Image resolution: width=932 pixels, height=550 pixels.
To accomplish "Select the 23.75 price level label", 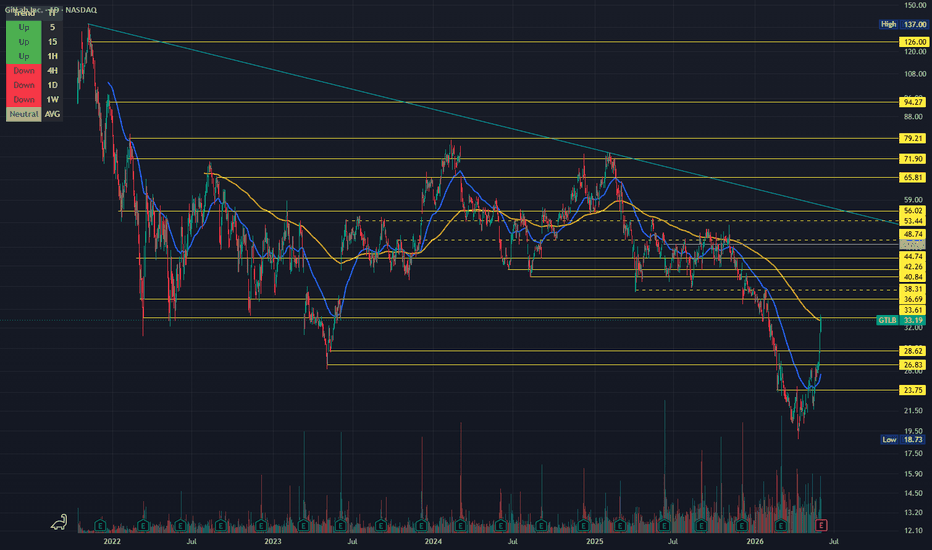I will (x=913, y=390).
